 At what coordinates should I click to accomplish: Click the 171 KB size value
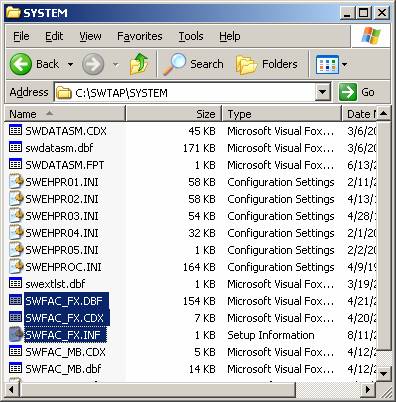pyautogui.click(x=199, y=148)
